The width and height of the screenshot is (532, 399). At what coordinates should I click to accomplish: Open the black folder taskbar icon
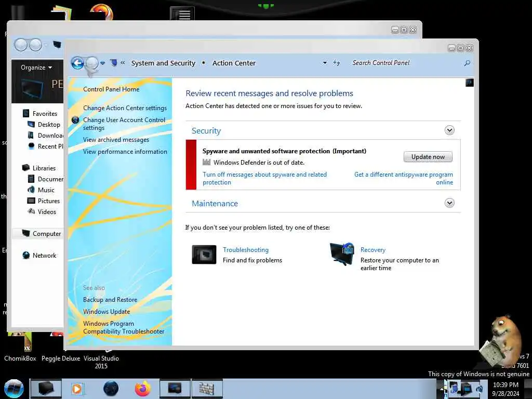[x=46, y=389]
